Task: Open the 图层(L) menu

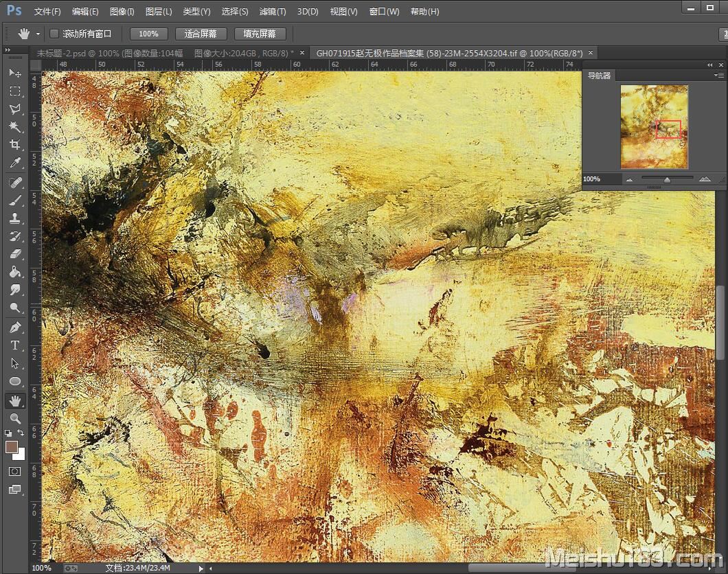Action: [159, 12]
